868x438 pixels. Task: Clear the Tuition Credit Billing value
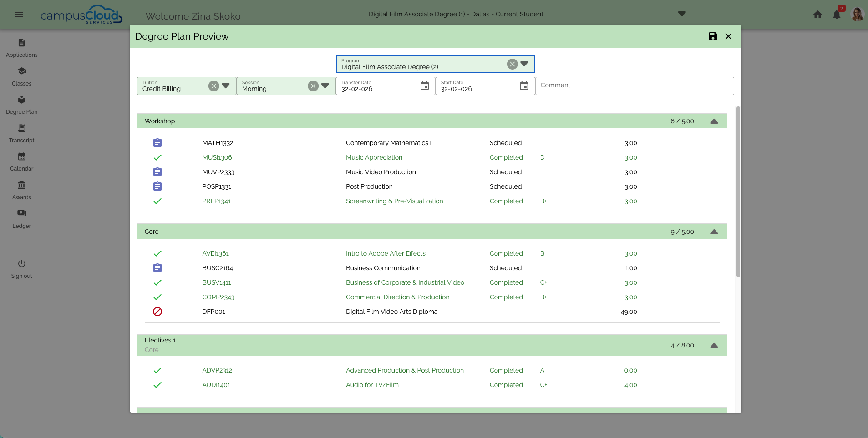click(x=213, y=86)
